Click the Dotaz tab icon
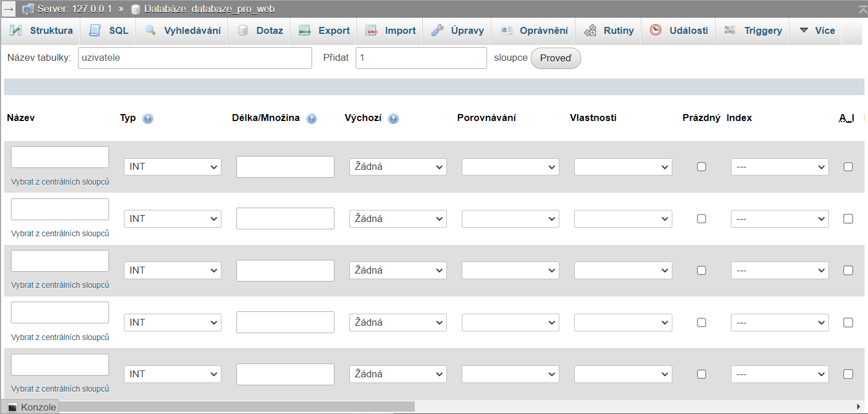The image size is (868, 414). pos(243,30)
